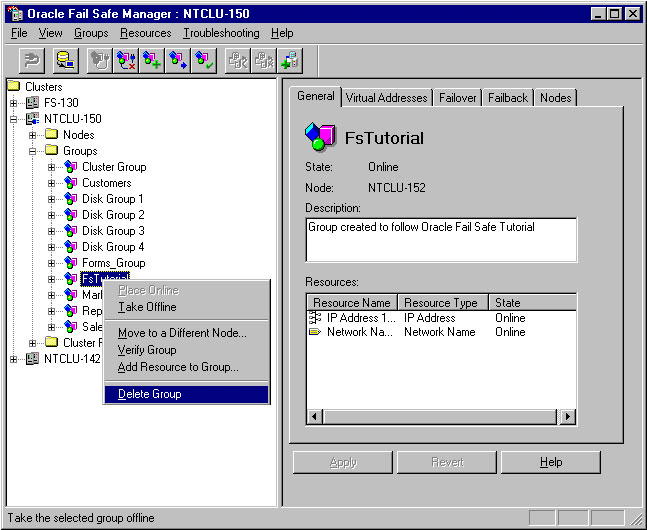647x530 pixels.
Task: Switch to the Nodes tab
Action: tap(556, 98)
